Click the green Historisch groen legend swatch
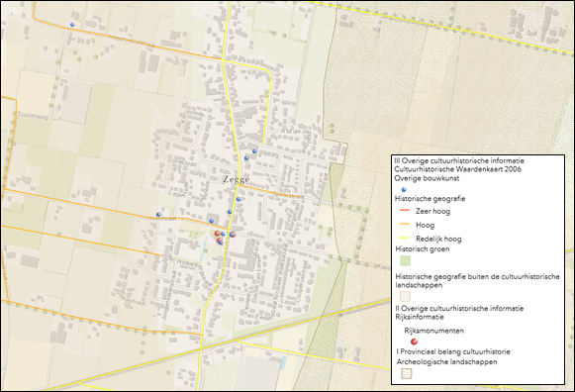Viewport: 575px width, 392px height. (405, 260)
